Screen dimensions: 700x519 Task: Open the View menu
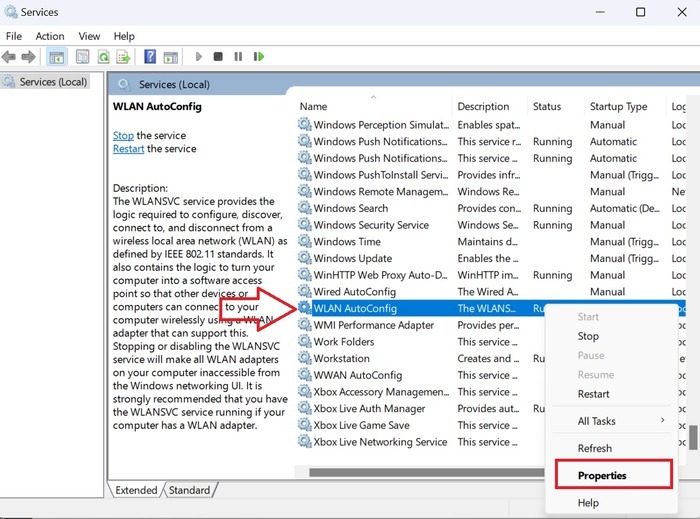point(89,36)
